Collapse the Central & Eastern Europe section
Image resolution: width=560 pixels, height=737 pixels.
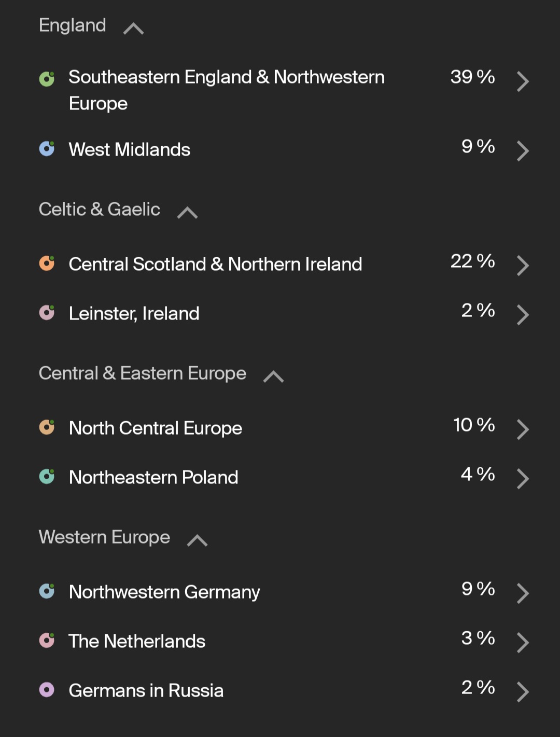click(x=273, y=376)
